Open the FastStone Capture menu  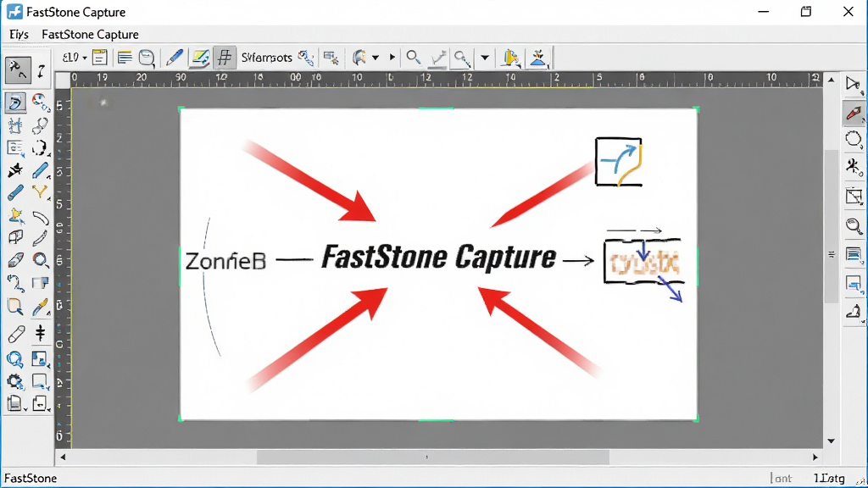90,34
